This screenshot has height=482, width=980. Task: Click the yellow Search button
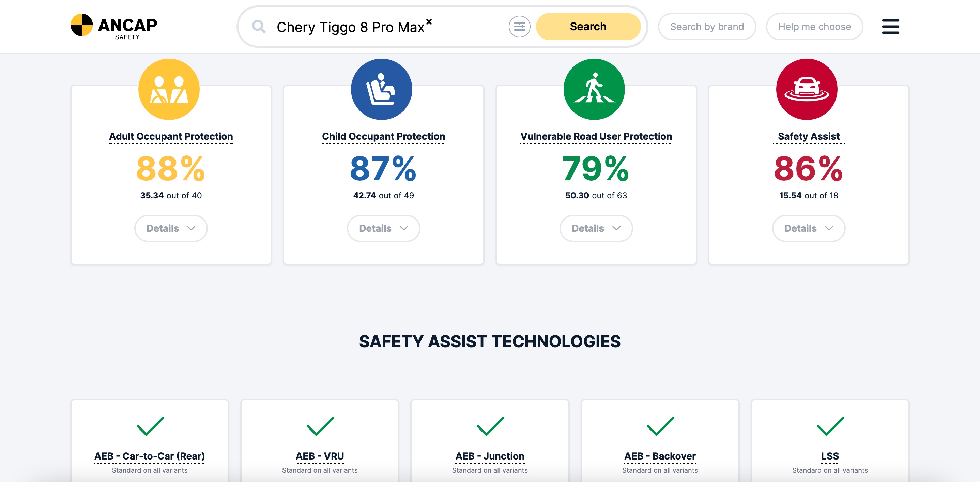tap(588, 27)
